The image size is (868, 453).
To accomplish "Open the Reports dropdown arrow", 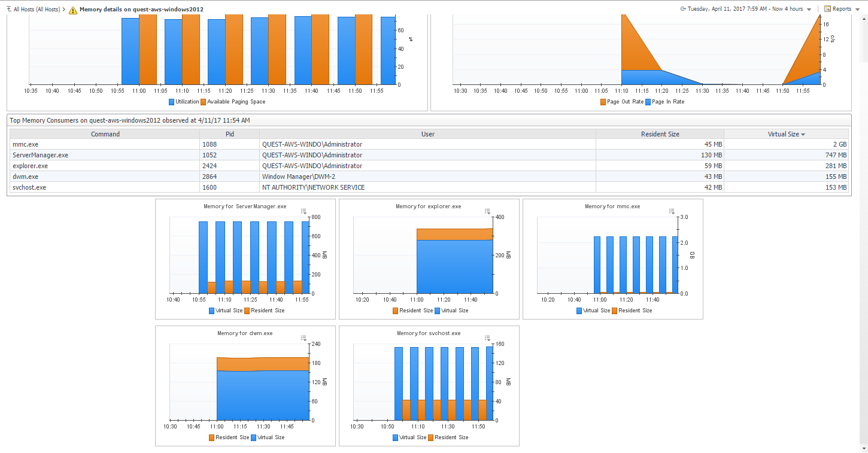I will [857, 10].
